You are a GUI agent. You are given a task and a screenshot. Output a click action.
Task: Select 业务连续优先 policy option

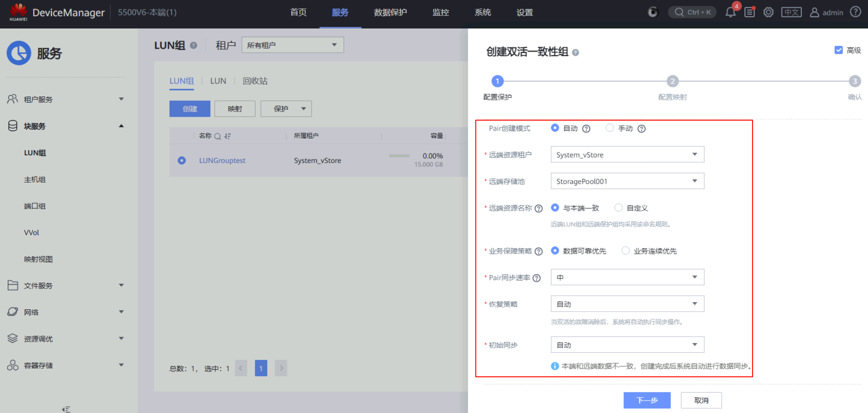coord(626,251)
